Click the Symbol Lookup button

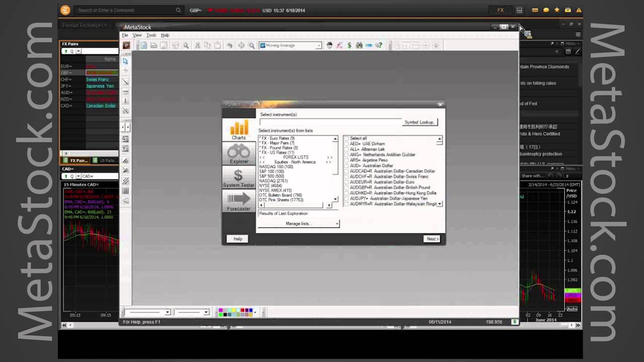coord(420,122)
